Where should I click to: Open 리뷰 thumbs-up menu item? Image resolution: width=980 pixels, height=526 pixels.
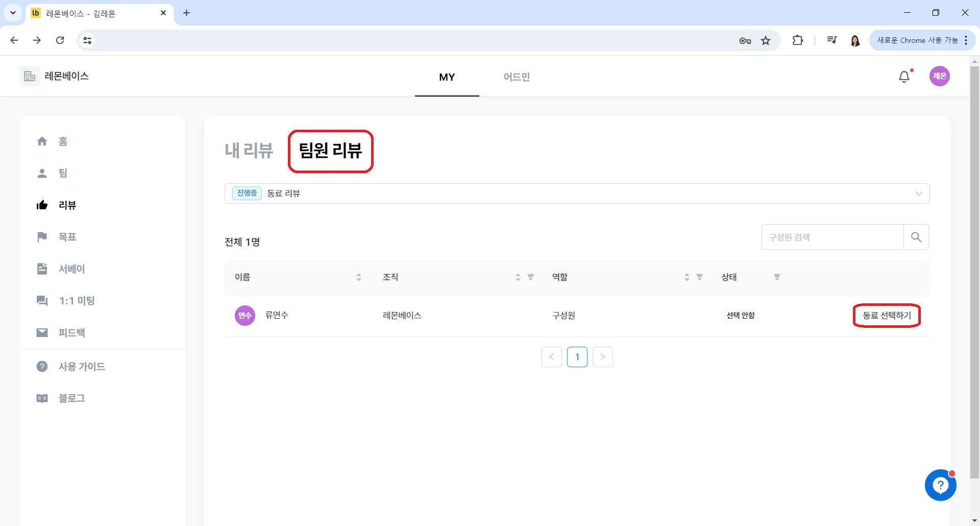coord(57,205)
